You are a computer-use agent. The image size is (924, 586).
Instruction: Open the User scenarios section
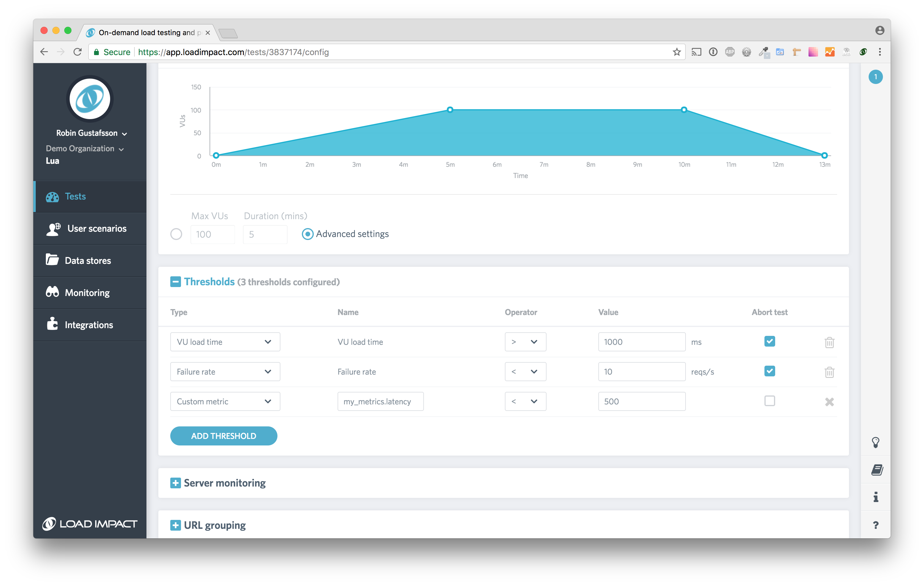click(x=96, y=228)
